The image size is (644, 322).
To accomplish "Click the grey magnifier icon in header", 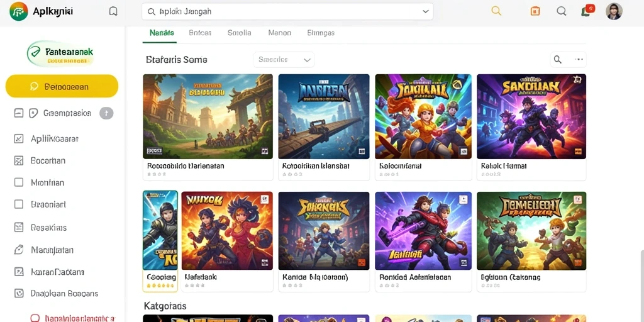I will coord(562,11).
